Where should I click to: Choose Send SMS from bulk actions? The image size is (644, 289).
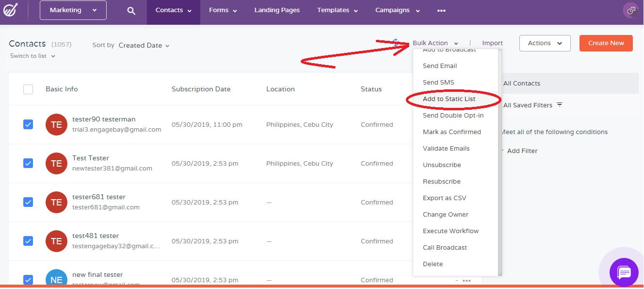[438, 83]
